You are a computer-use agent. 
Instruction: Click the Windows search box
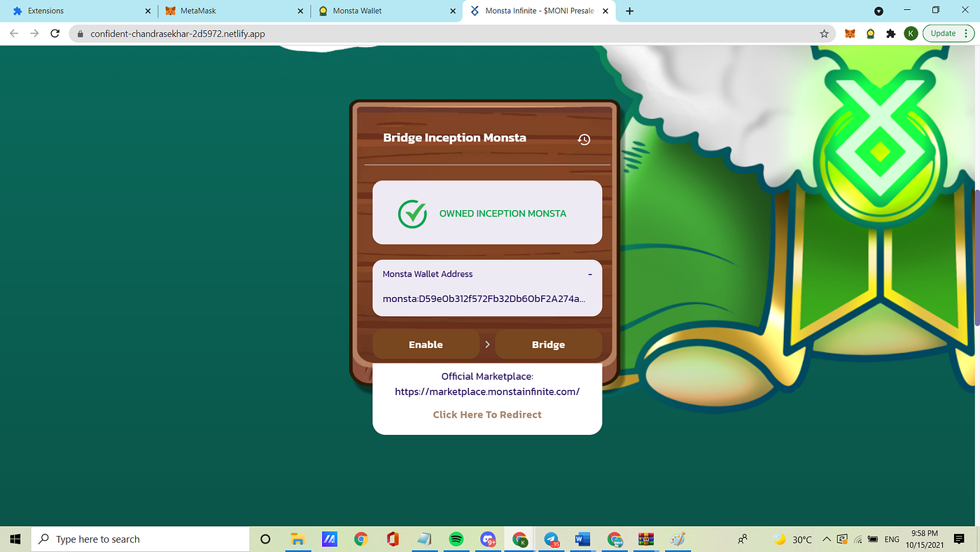tap(140, 539)
